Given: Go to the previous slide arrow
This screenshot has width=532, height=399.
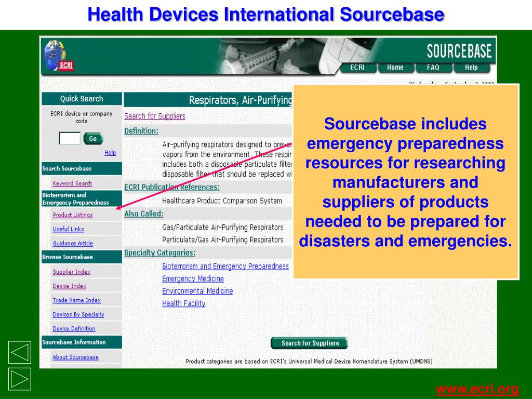Looking at the screenshot, I should click(x=20, y=352).
